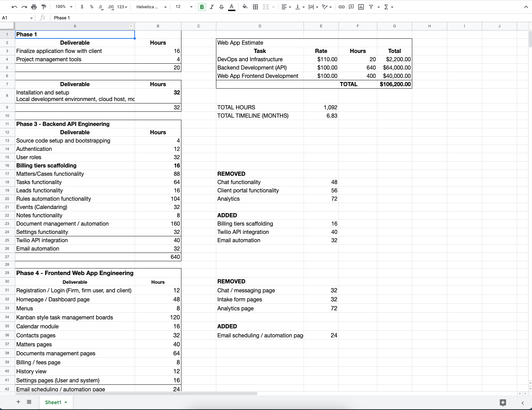Image resolution: width=532 pixels, height=410 pixels.
Task: Click the Name Box showing A1
Action: coord(17,18)
